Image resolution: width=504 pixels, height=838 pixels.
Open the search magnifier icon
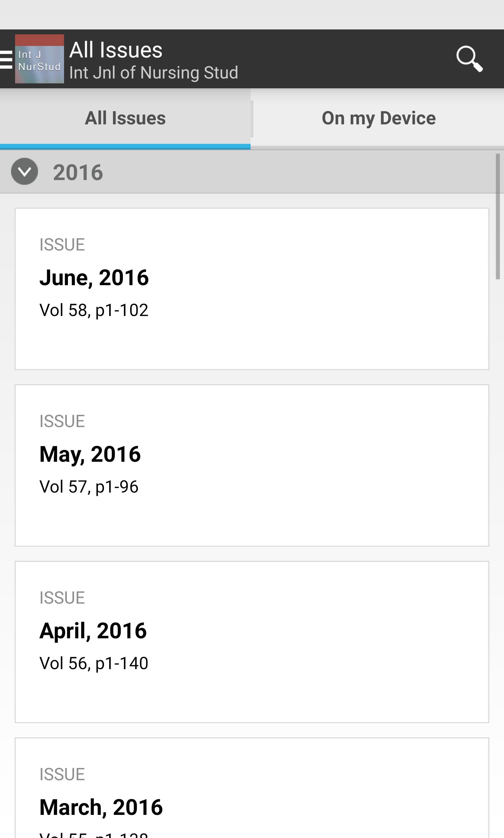(x=469, y=59)
